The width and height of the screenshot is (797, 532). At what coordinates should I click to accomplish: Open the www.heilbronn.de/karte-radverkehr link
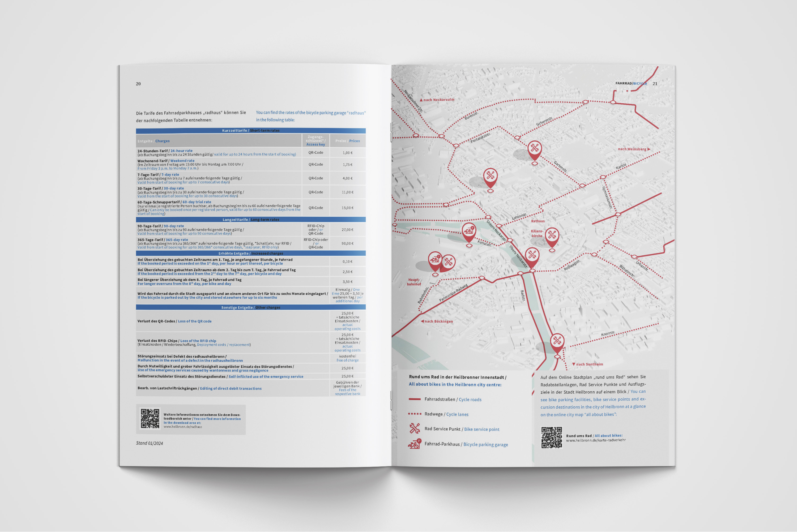coord(595,440)
